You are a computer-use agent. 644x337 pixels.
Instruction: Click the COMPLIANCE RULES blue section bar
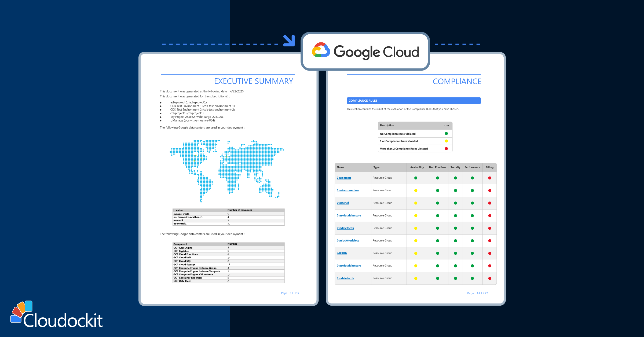[x=414, y=101]
